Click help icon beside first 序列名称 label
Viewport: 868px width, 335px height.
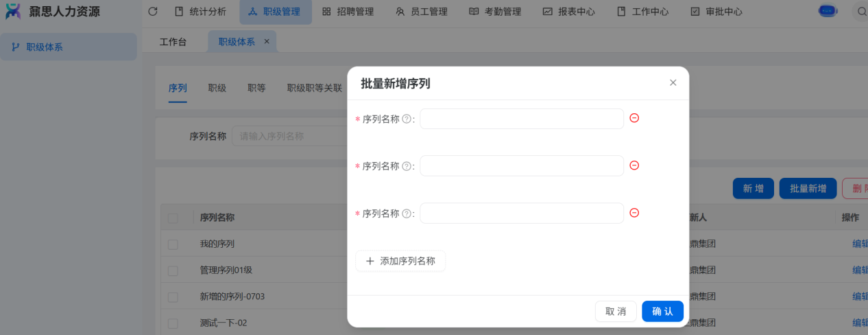point(407,119)
